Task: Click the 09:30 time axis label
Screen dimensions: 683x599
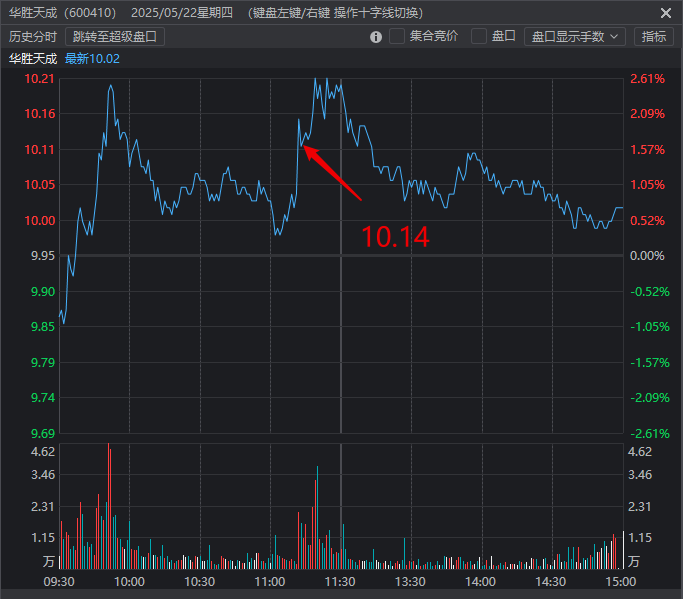Action: pos(60,581)
